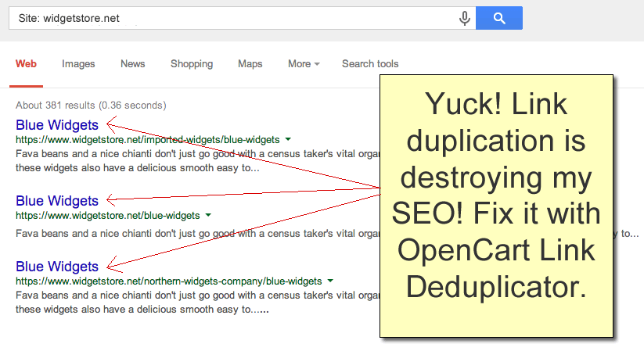Click the Fava beans snippet under second result
Screen dimensions: 644x344
tap(197, 234)
